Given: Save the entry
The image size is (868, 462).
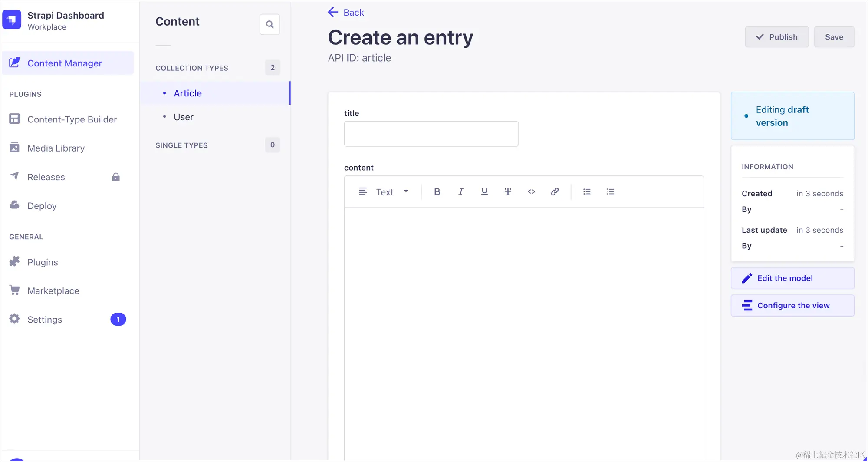Looking at the screenshot, I should coord(834,37).
